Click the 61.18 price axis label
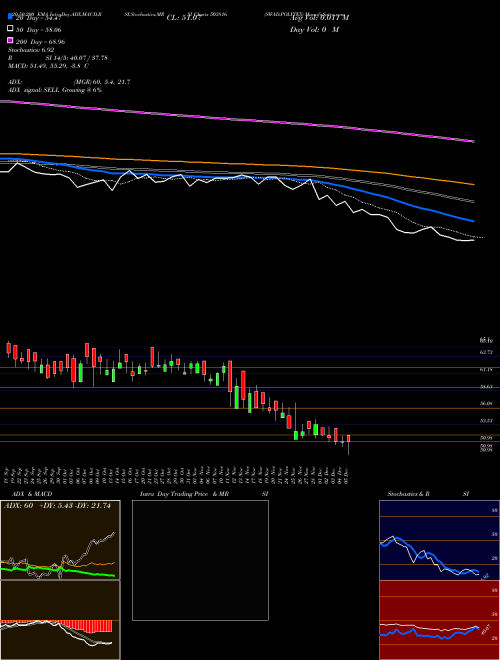Screen dimensions: 500x660 tap(486, 370)
